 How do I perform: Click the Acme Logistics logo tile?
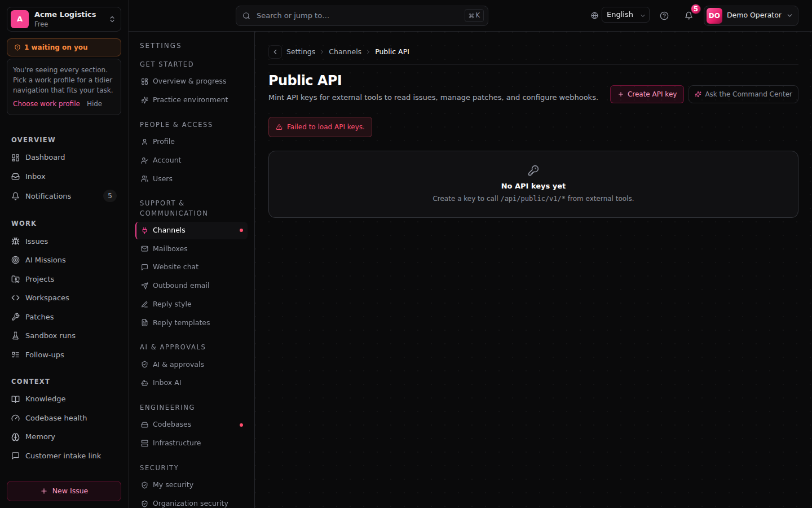click(20, 19)
